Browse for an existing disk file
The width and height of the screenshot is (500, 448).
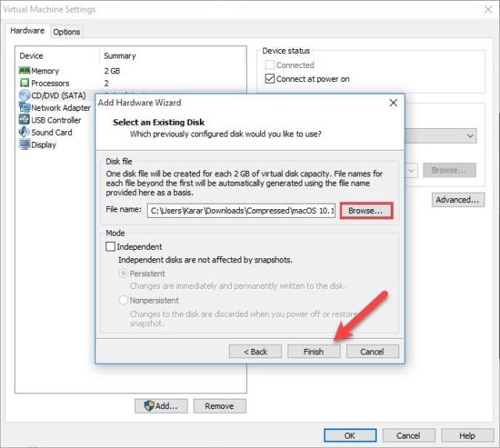[x=366, y=211]
